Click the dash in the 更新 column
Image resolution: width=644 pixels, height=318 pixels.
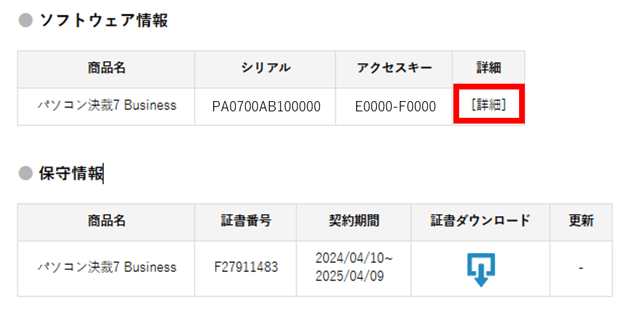(x=581, y=268)
